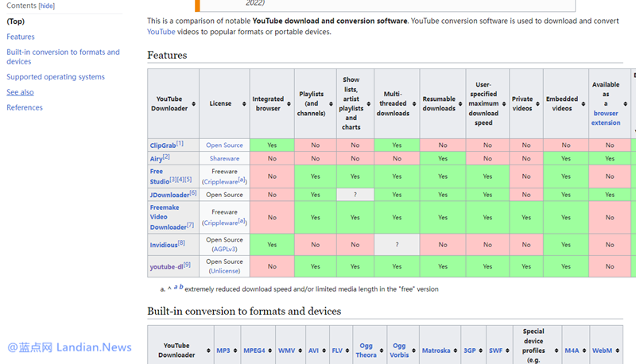Screen dimensions: 636x364
Task: Open JDownloader reference [6] citation
Action: 193,193
